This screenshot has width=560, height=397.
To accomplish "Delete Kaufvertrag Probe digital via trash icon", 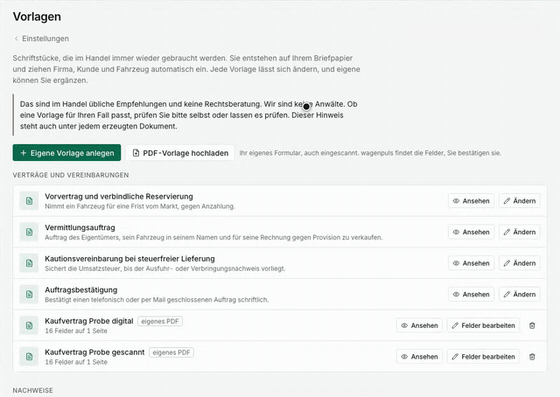I will point(532,326).
